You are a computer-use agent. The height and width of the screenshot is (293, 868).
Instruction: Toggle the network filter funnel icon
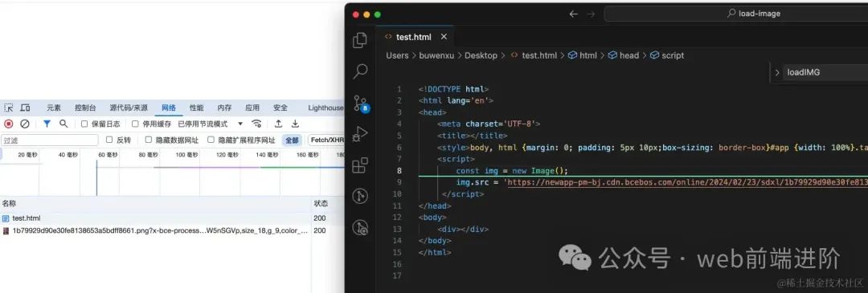click(47, 124)
